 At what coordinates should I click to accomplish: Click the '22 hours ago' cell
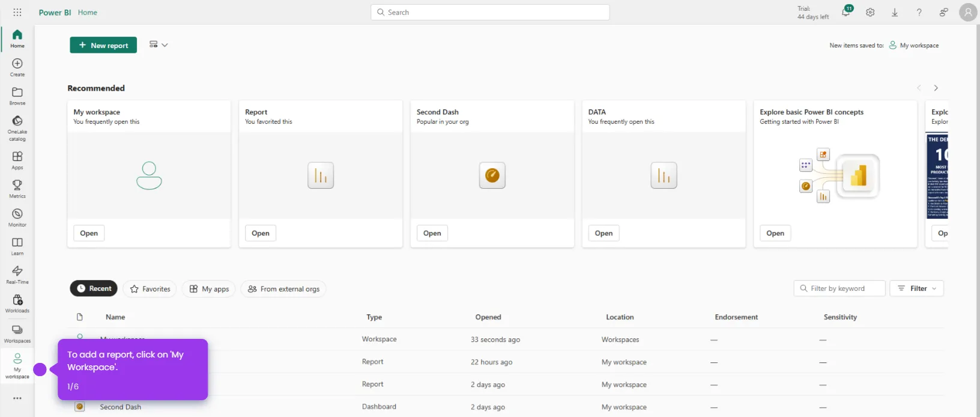tap(492, 362)
